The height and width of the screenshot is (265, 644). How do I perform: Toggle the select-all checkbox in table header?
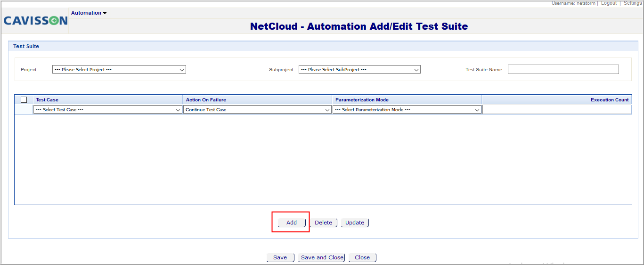click(x=24, y=100)
